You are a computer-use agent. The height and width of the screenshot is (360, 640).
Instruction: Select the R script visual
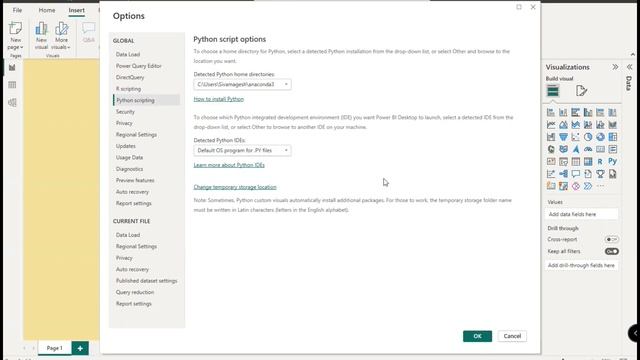(600, 162)
